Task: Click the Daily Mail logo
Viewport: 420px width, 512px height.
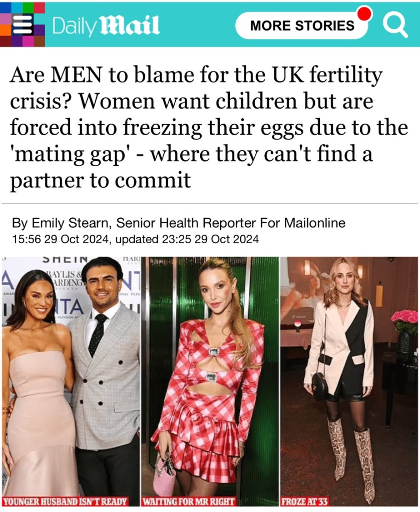Action: click(x=106, y=25)
